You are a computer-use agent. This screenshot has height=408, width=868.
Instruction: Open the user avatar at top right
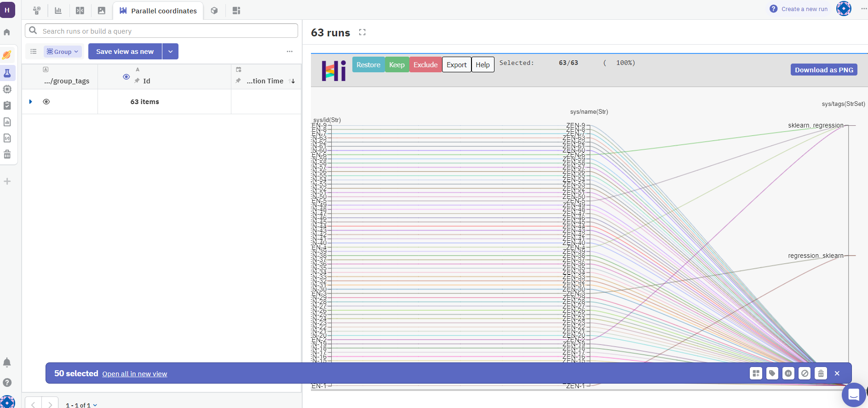point(844,9)
